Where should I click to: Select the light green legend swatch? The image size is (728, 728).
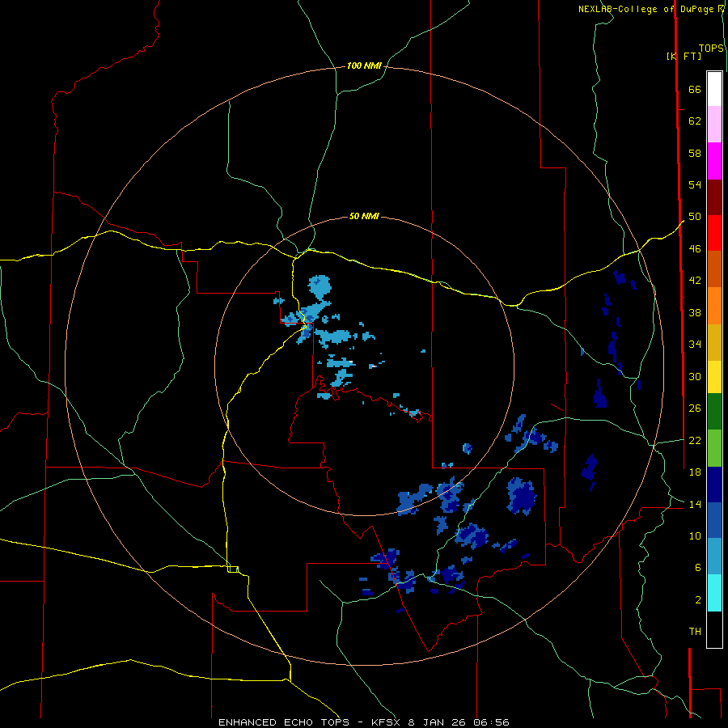pos(714,448)
